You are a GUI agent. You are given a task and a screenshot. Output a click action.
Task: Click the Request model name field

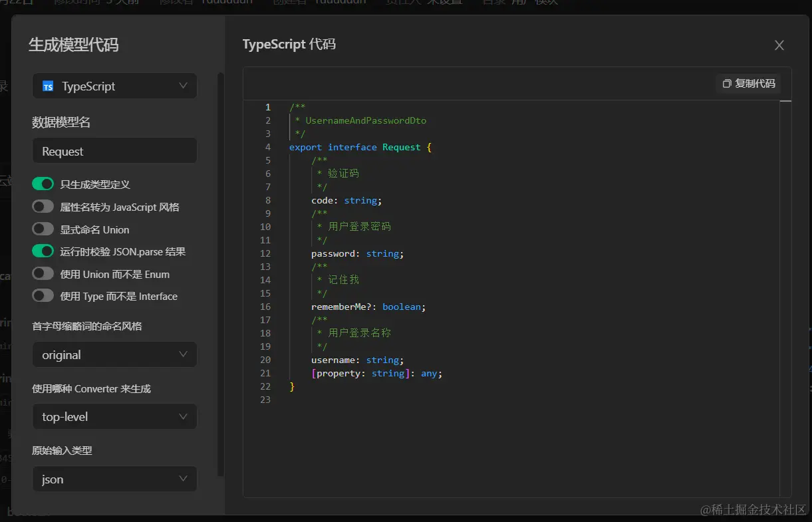(x=114, y=151)
